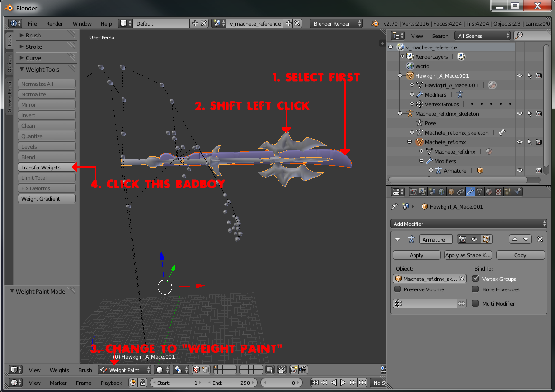Click the invert vertex group arrows icon
The image size is (555, 392).
click(x=461, y=304)
